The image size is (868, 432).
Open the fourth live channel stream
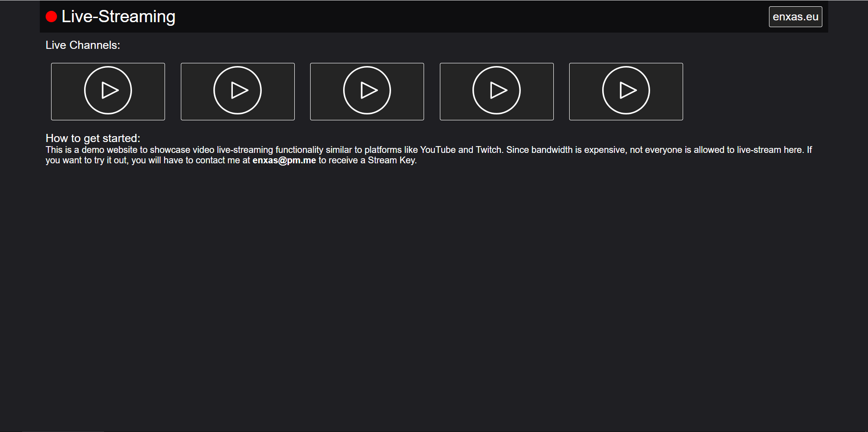[497, 91]
